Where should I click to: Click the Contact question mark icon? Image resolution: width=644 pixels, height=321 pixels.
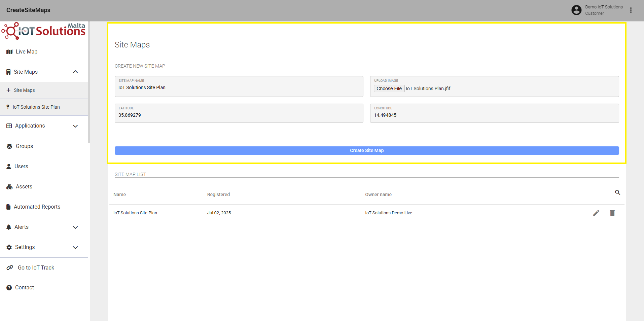click(9, 288)
